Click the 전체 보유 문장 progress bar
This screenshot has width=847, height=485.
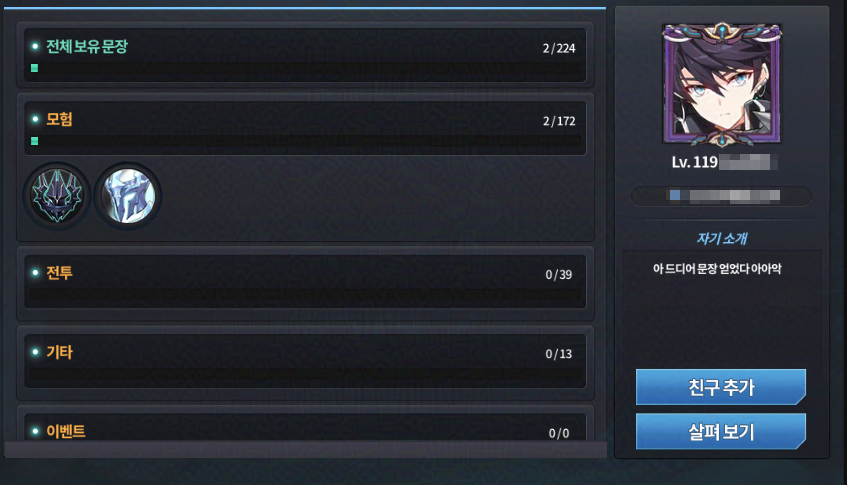(305, 68)
